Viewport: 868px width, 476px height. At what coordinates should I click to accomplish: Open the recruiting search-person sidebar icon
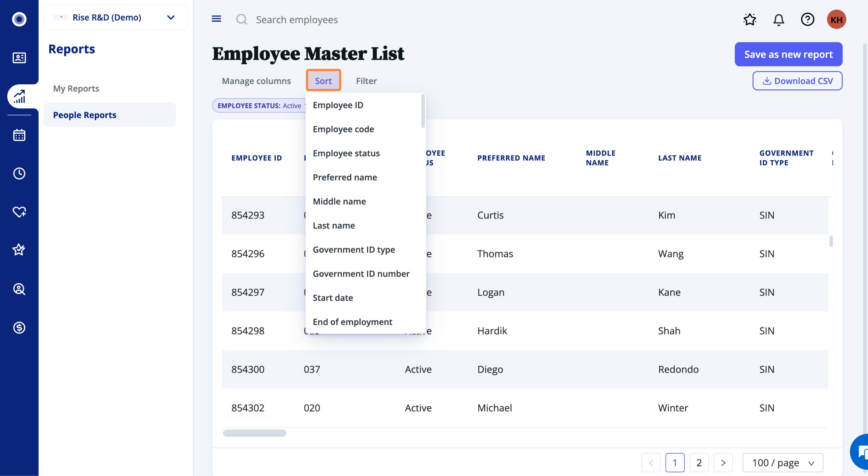tap(19, 289)
